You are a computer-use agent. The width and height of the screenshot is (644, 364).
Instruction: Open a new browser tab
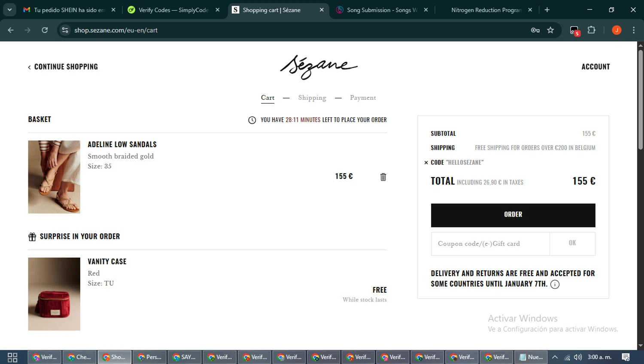tap(547, 10)
